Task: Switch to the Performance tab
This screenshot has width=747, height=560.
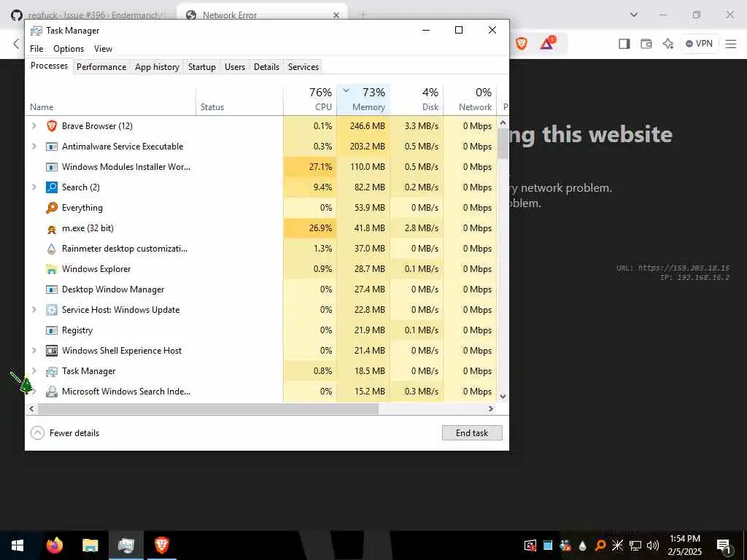Action: point(101,66)
